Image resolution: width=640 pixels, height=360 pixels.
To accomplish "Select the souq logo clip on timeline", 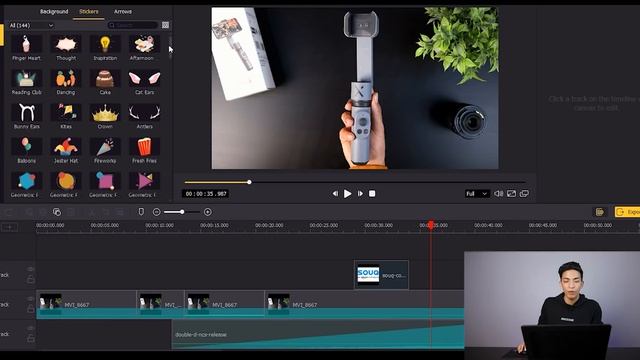I will (381, 275).
